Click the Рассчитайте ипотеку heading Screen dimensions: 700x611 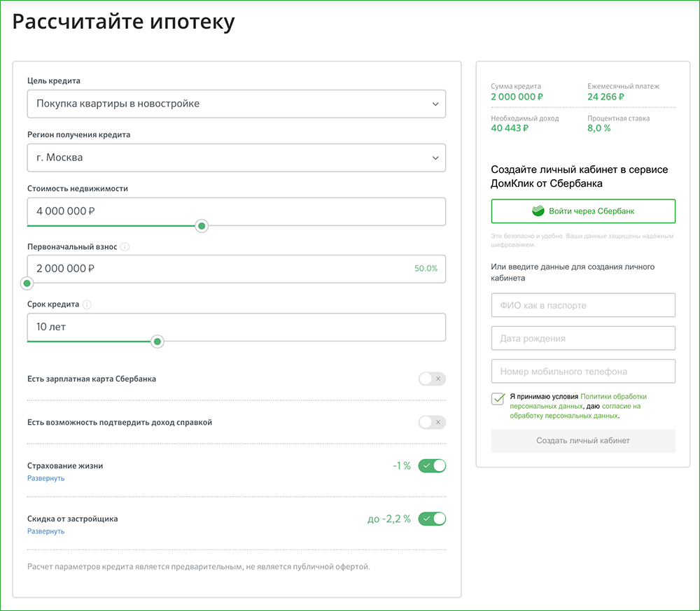click(123, 22)
